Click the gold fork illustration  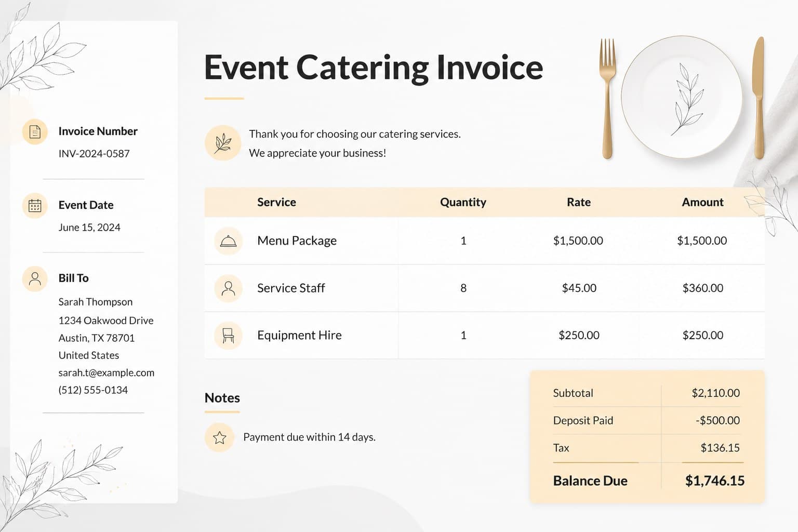[607, 98]
